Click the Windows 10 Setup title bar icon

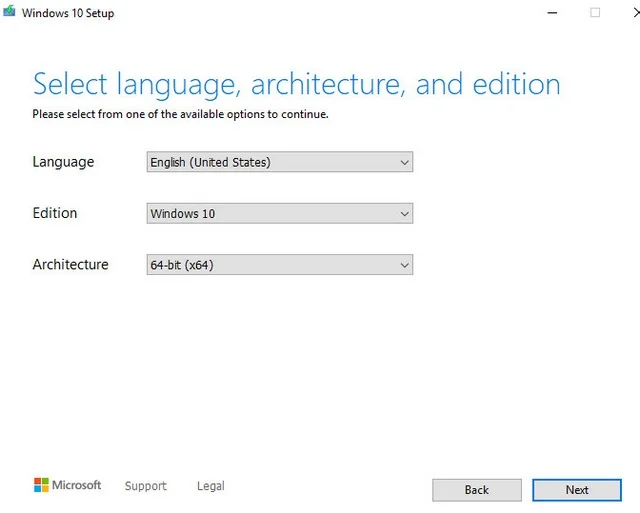pos(9,11)
